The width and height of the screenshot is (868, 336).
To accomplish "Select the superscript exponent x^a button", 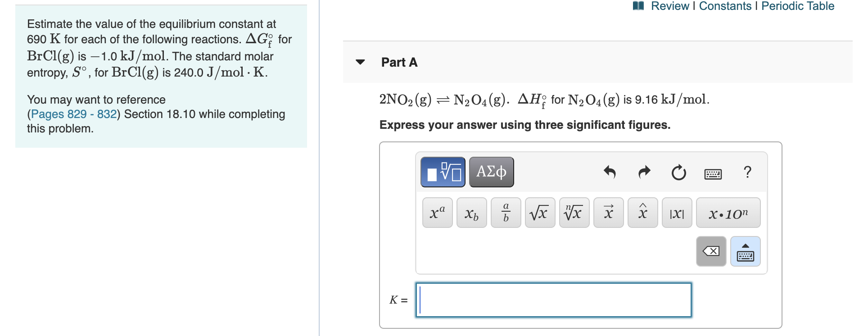I will pos(436,212).
